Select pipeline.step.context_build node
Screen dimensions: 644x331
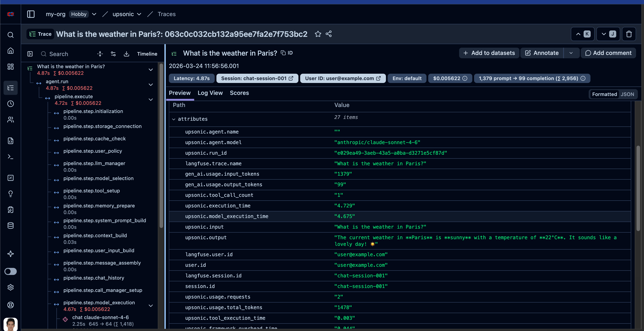95,239
